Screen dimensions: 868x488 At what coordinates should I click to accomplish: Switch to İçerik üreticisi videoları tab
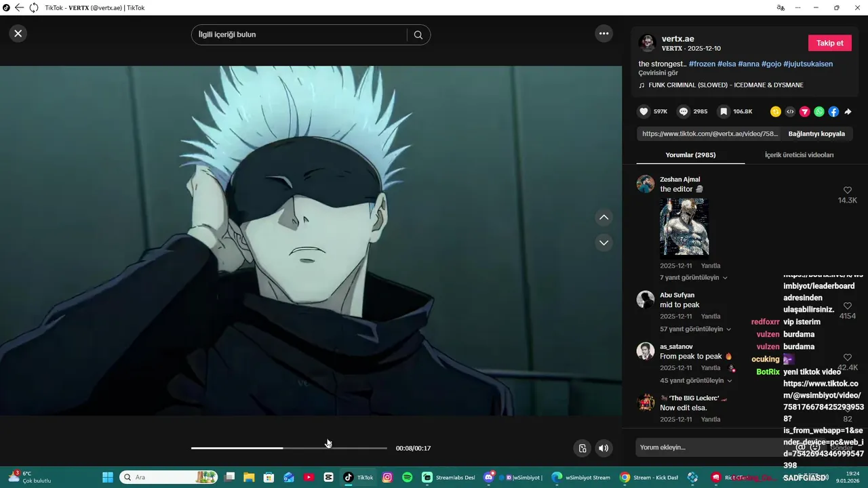[799, 155]
